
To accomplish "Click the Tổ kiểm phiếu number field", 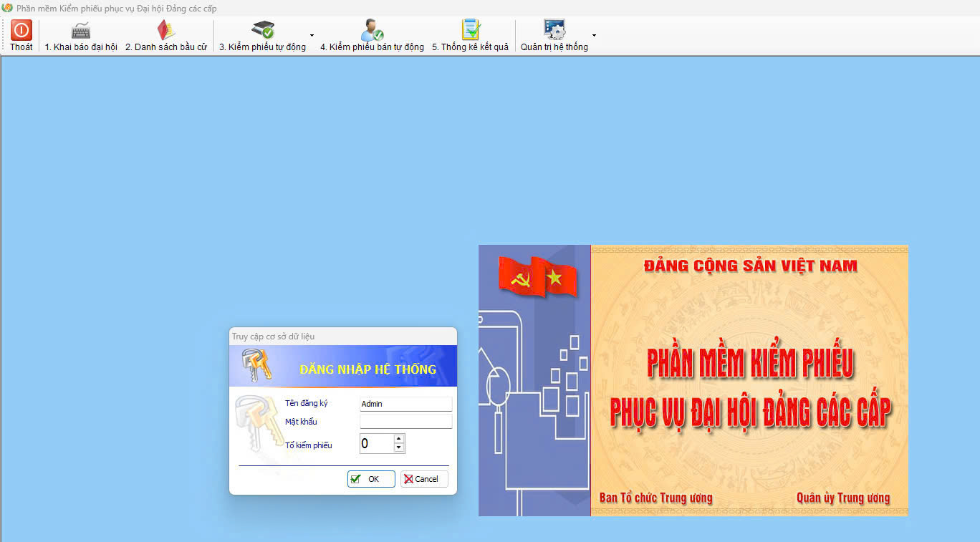I will click(376, 443).
